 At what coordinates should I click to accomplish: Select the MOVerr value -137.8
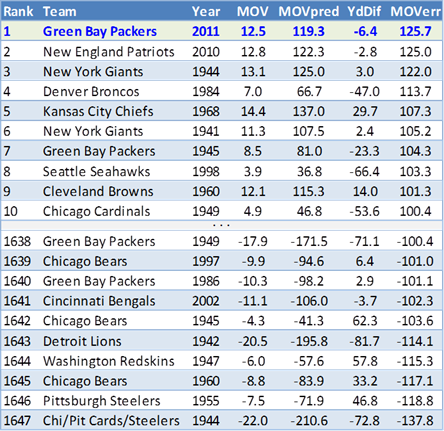(415, 421)
